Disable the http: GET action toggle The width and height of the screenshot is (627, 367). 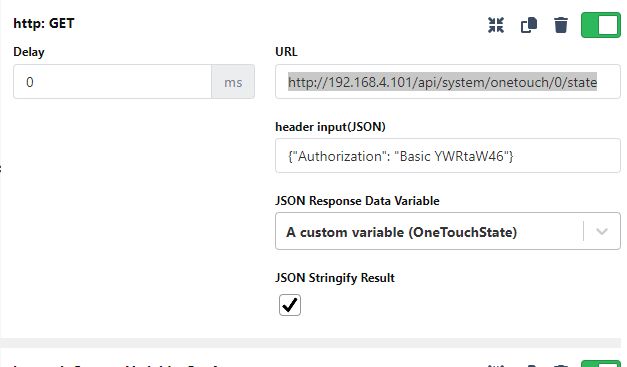point(601,25)
